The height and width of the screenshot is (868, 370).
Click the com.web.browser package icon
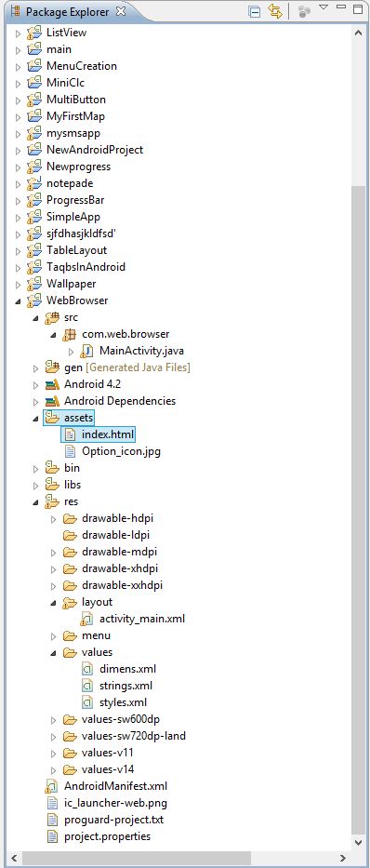71,334
